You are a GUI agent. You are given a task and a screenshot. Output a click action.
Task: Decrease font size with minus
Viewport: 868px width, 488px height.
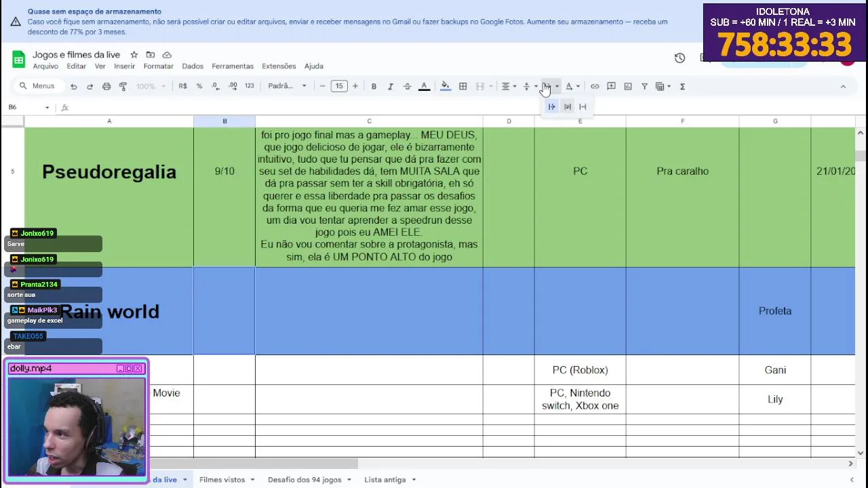322,86
